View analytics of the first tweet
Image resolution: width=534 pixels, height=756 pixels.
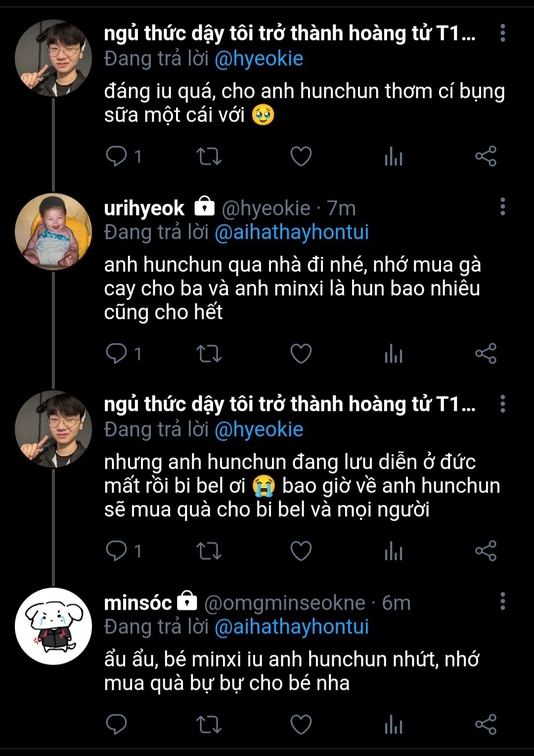point(394,157)
